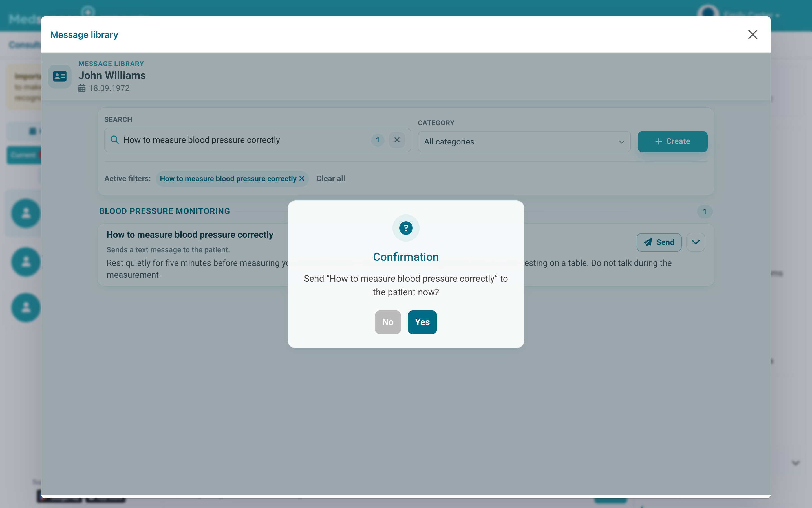812x508 pixels.
Task: Click the search result count badge
Action: coord(378,140)
